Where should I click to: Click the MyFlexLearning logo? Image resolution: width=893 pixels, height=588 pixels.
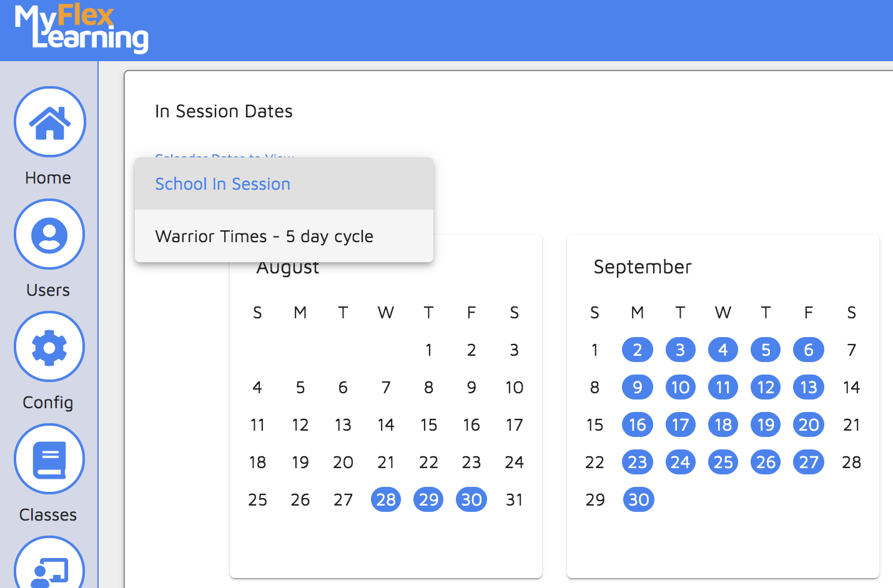(81, 28)
